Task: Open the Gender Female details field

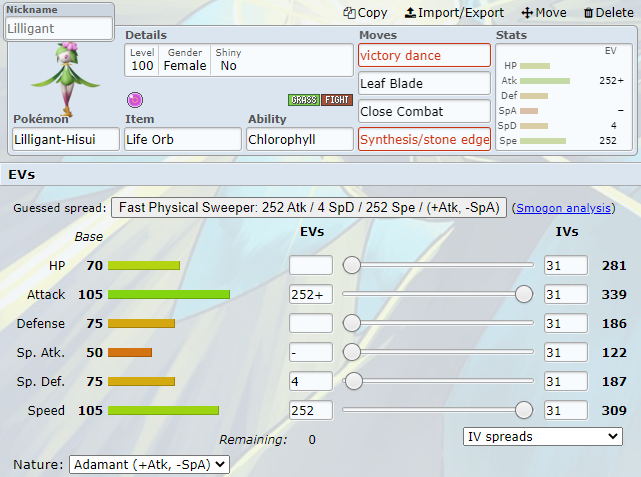Action: coord(185,60)
